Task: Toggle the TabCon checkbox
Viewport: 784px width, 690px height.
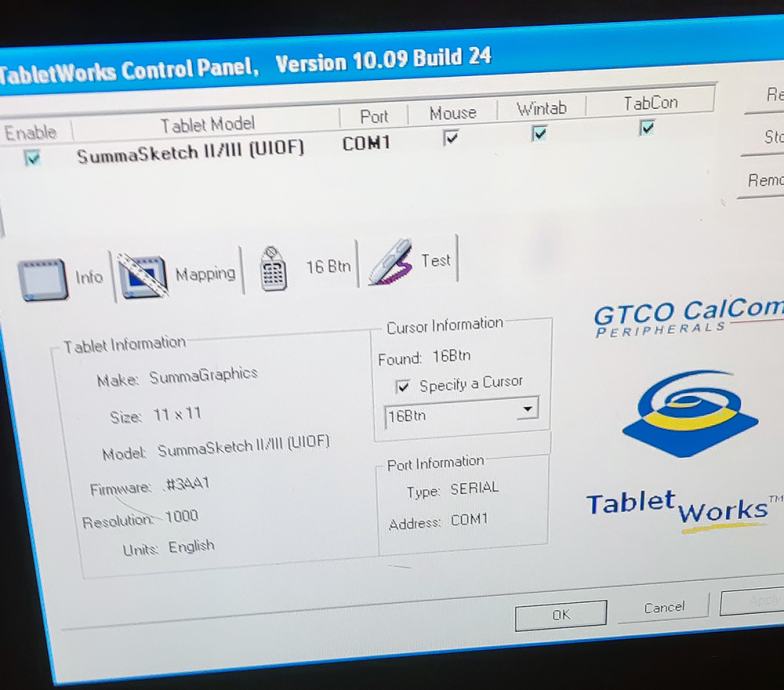Action: click(x=646, y=128)
